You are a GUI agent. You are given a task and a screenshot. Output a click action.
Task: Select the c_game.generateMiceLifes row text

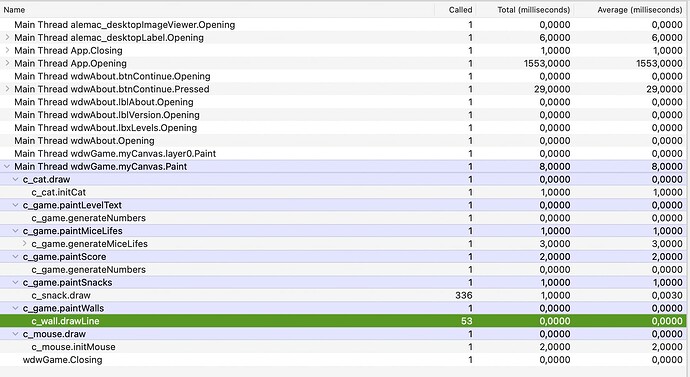pos(90,243)
